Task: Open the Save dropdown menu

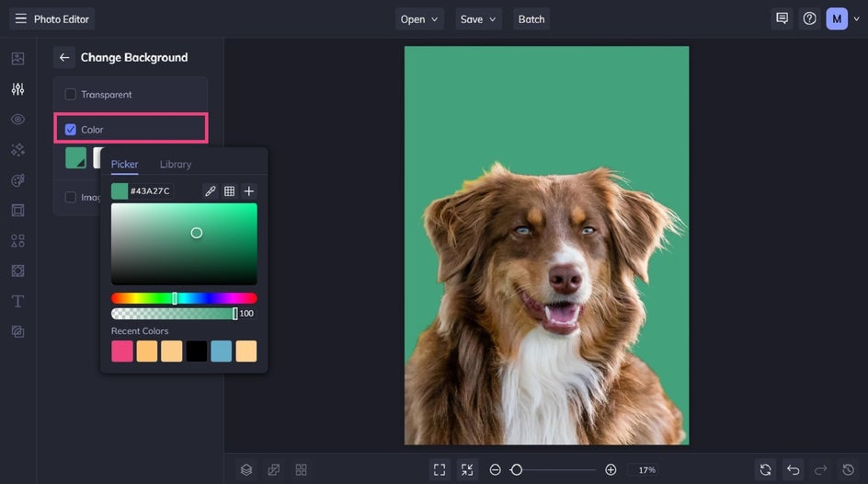Action: (478, 18)
